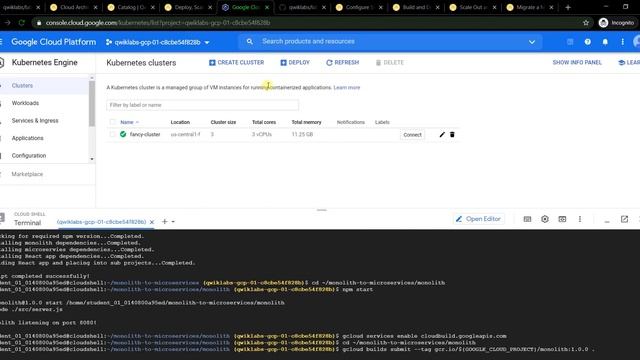The height and width of the screenshot is (360, 640).
Task: Minimize the Cloud Shell panel
Action: pos(607,220)
